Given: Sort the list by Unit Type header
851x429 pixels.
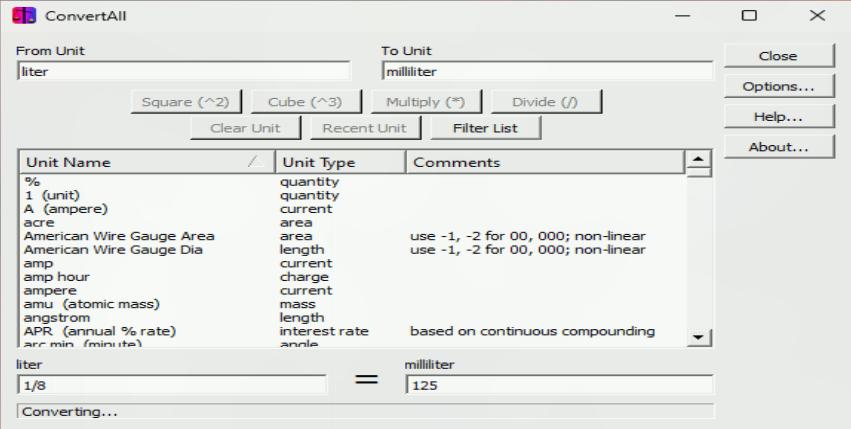Looking at the screenshot, I should point(339,162).
